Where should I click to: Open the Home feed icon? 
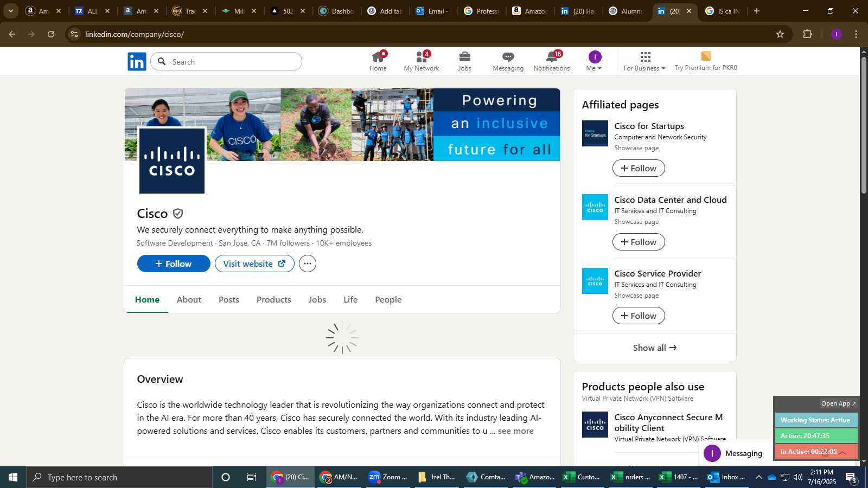[x=378, y=61]
